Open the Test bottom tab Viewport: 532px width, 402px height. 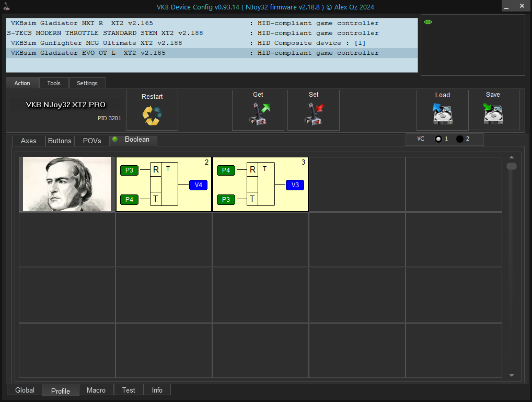(129, 390)
